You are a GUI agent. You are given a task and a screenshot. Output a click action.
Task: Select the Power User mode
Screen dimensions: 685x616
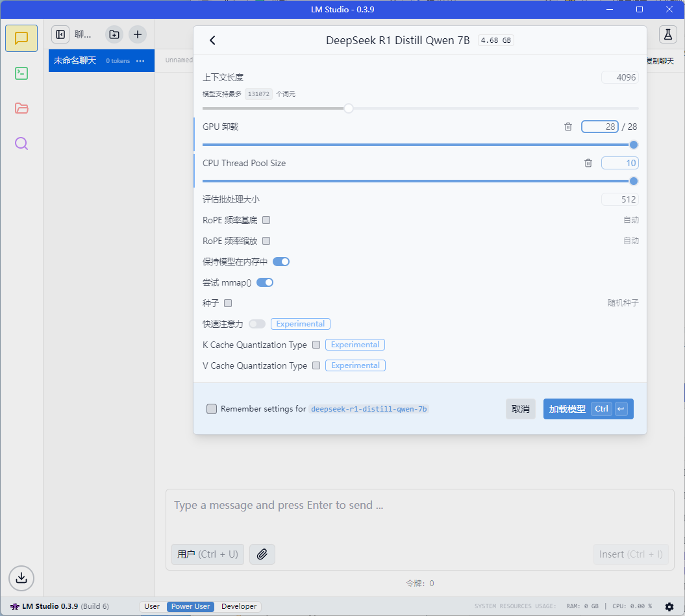click(190, 606)
